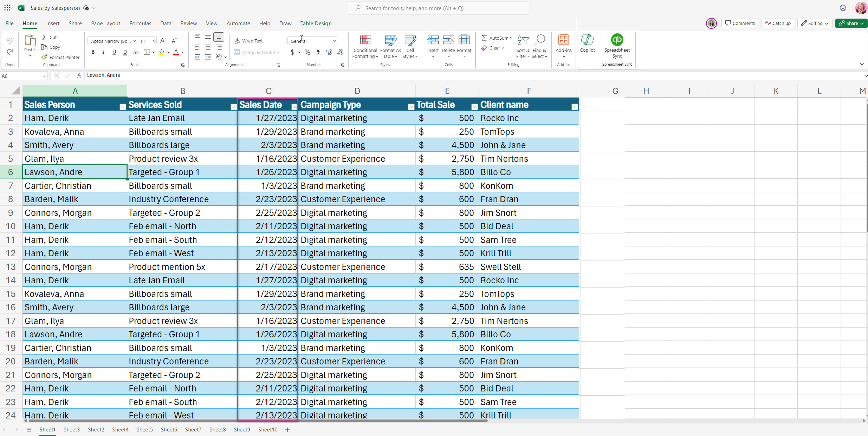Screen dimensions: 868x436
Task: Toggle bold formatting
Action: [93, 52]
